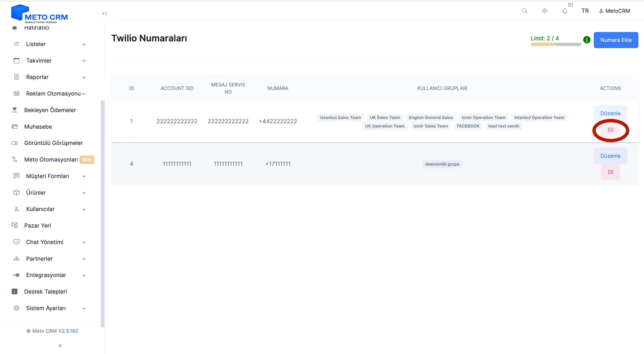Click the MetoCRM user profile icon
This screenshot has width=644, height=354.
point(601,11)
